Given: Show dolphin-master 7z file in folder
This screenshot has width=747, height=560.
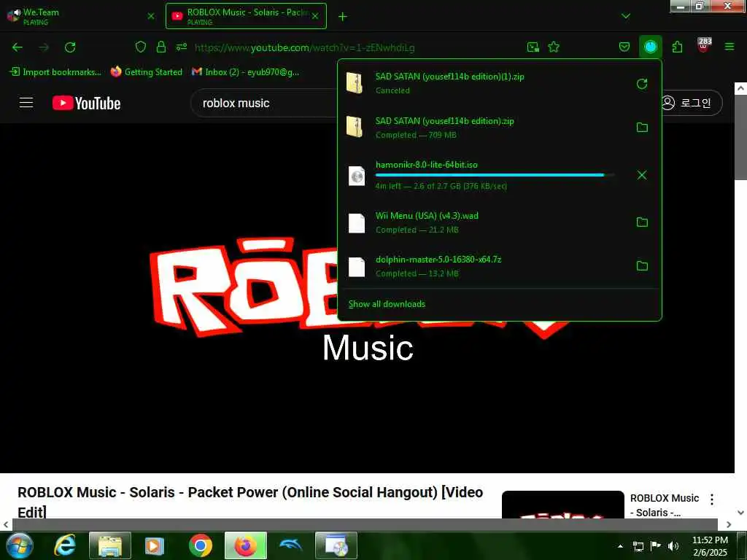Looking at the screenshot, I should pyautogui.click(x=642, y=265).
